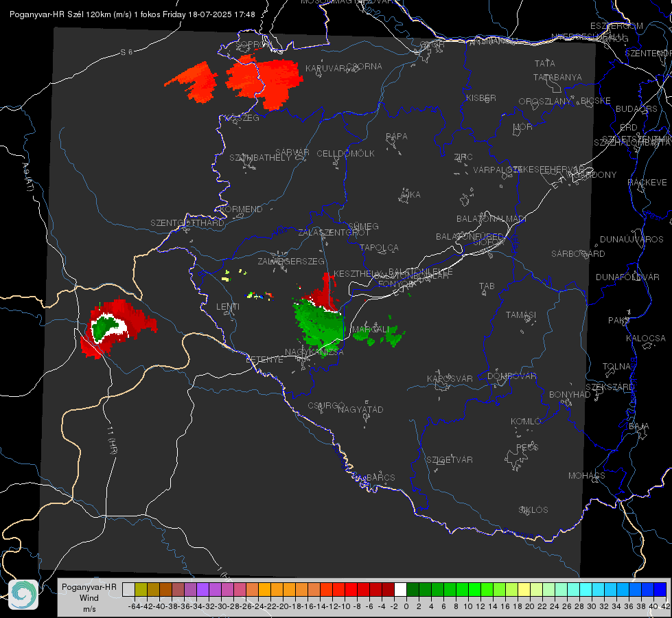Click the TOLNA city label

(x=616, y=367)
